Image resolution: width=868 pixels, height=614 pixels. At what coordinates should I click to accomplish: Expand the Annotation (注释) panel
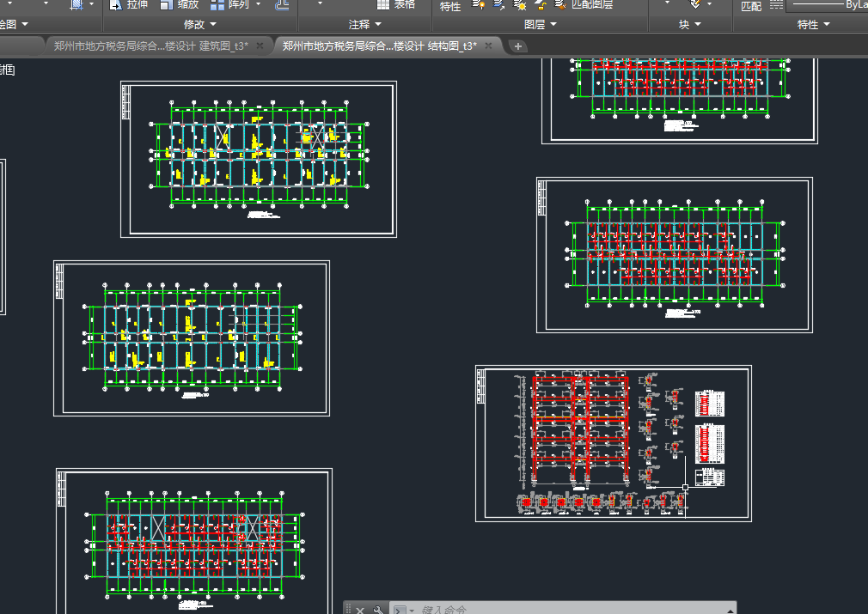click(x=364, y=24)
